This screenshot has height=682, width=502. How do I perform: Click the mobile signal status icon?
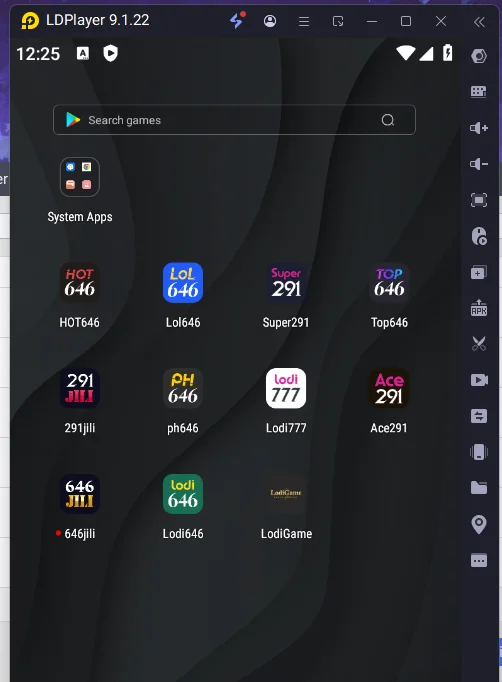pos(426,53)
